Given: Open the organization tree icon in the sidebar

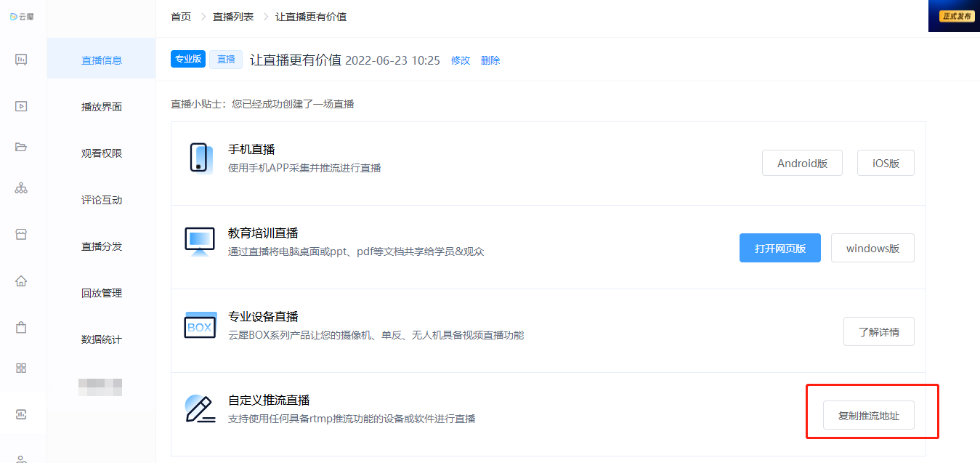Looking at the screenshot, I should [x=21, y=188].
